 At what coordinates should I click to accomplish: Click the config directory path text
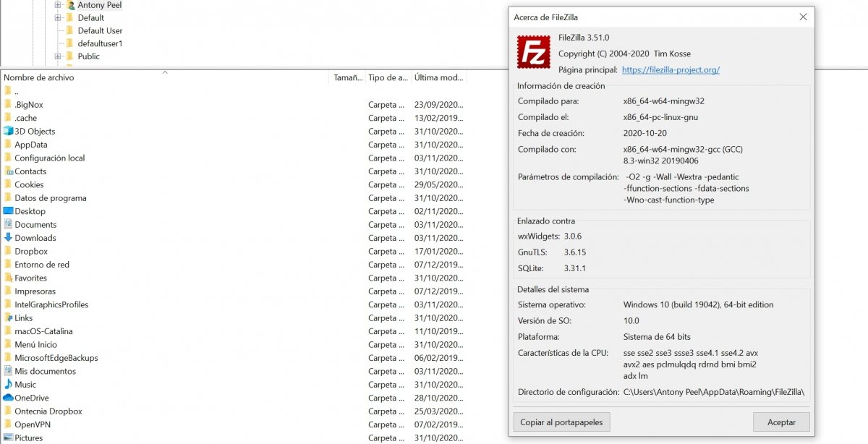tap(714, 392)
